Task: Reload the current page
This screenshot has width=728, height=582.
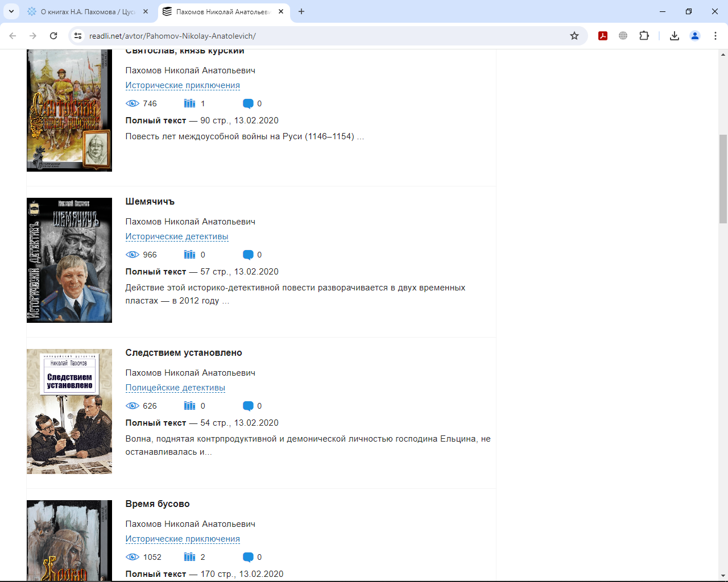Action: click(x=53, y=36)
